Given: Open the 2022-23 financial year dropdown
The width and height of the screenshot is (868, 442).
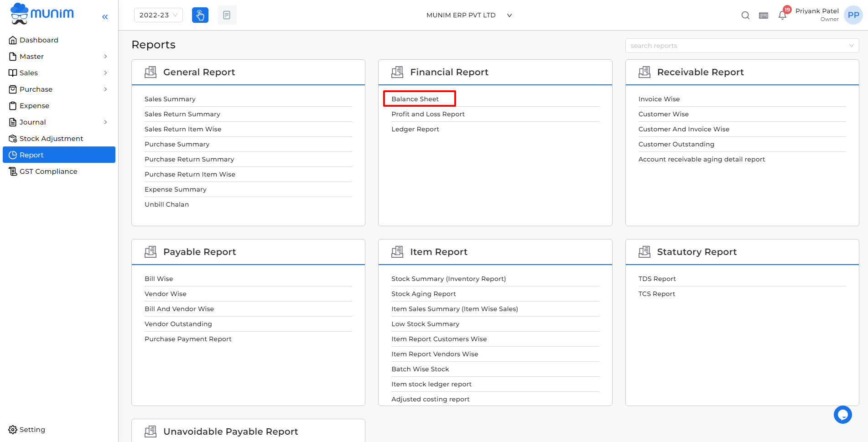Looking at the screenshot, I should [158, 15].
